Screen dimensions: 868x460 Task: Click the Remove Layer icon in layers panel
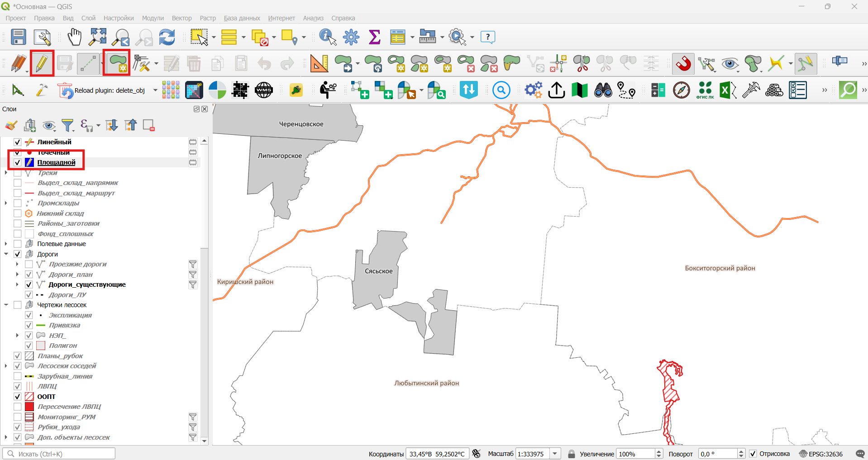[x=149, y=125]
